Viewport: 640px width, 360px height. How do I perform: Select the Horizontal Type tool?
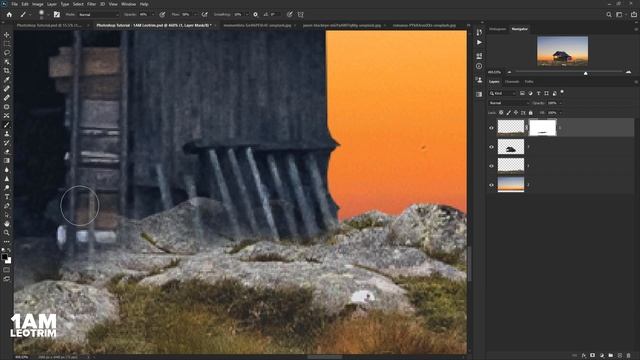click(x=7, y=197)
